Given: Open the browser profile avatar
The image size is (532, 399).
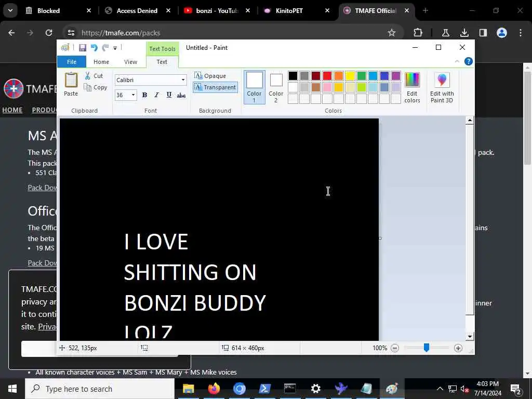Looking at the screenshot, I should click(502, 33).
